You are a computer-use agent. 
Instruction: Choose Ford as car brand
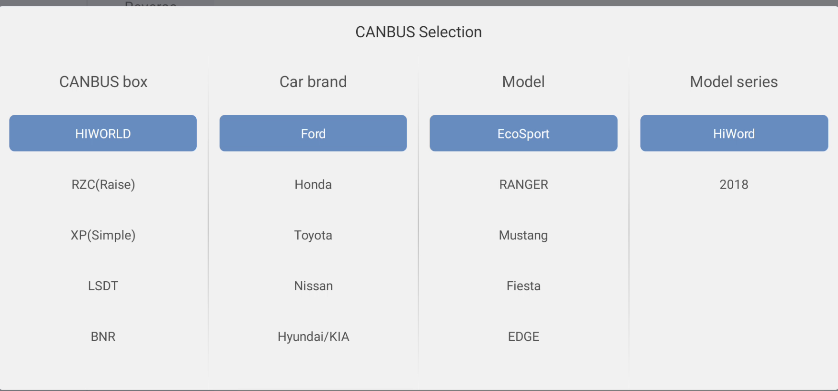pos(313,133)
